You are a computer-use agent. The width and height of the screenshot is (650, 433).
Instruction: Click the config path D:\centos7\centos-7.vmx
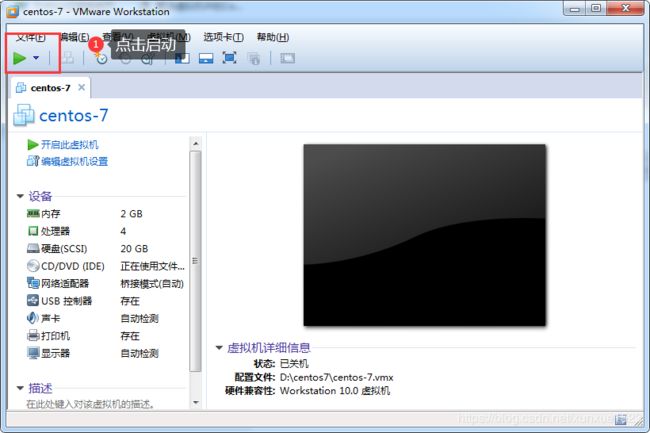coord(337,377)
